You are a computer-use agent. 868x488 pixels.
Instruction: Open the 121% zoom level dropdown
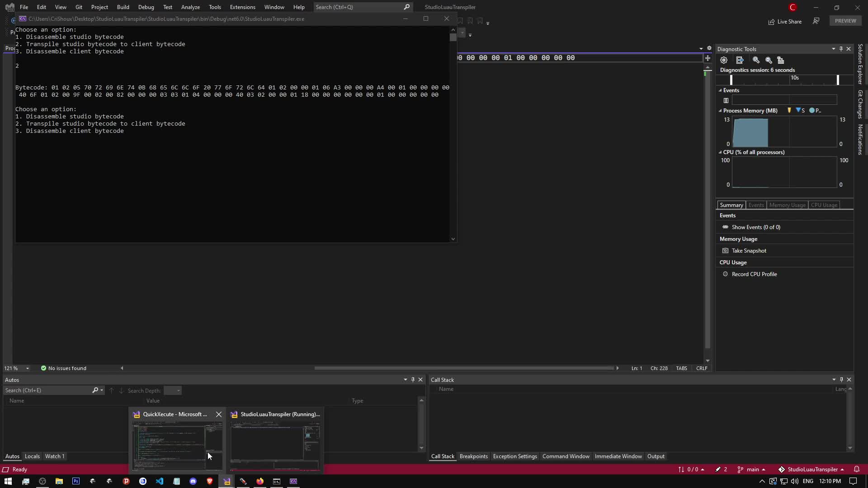(x=28, y=368)
